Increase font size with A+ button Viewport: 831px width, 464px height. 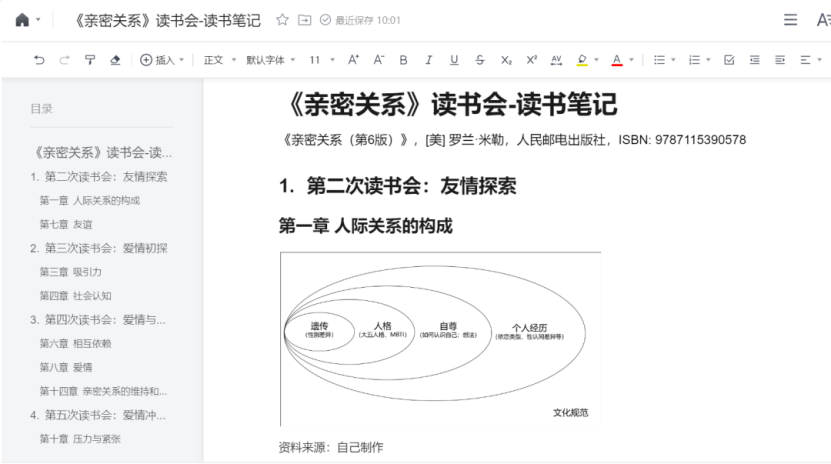354,60
